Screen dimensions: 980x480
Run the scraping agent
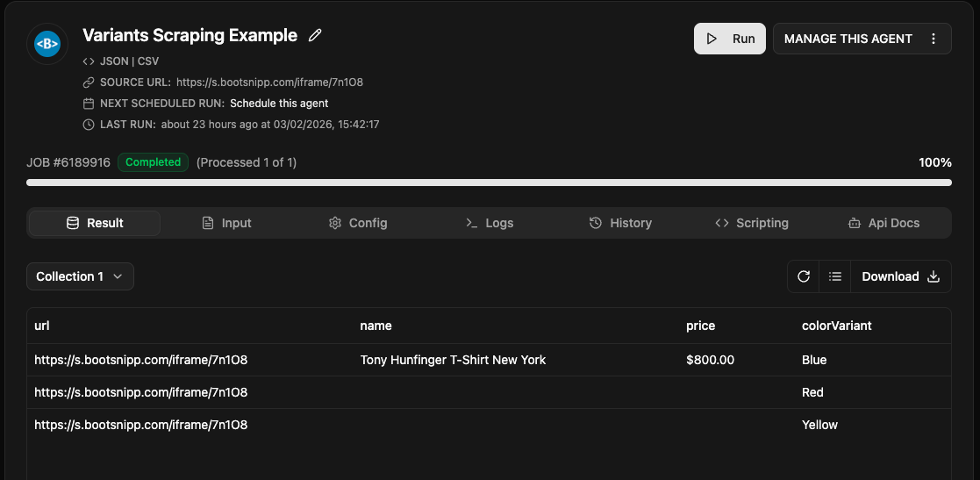[730, 39]
